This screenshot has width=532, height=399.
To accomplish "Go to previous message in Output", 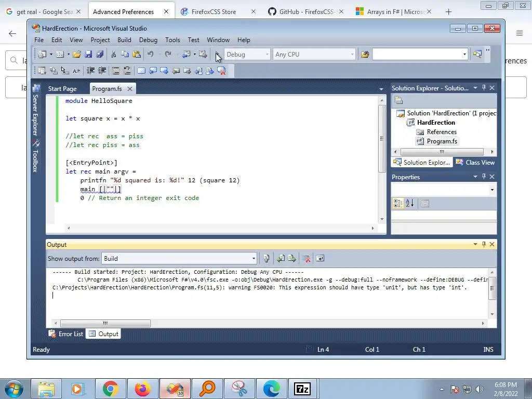I will click(281, 259).
